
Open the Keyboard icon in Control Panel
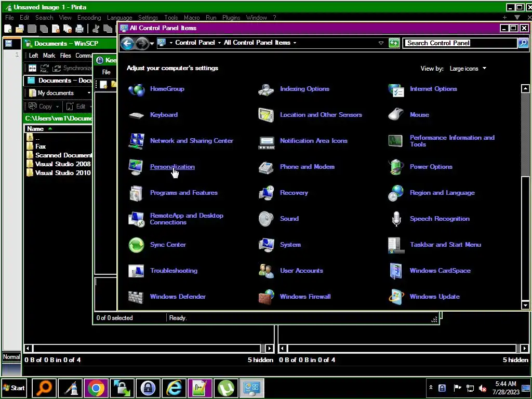[x=137, y=115]
